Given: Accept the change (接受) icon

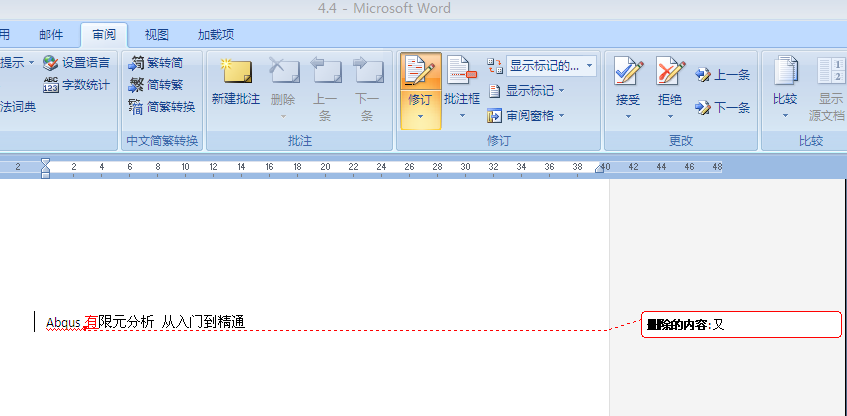Looking at the screenshot, I should pos(628,71).
